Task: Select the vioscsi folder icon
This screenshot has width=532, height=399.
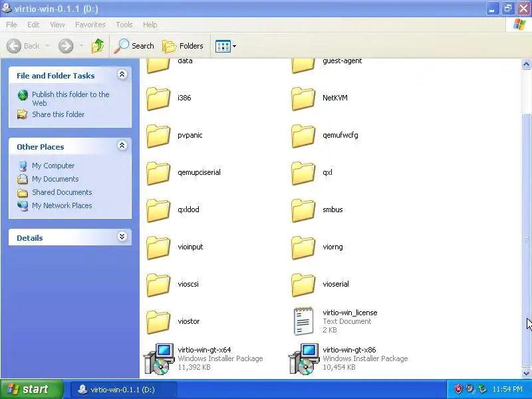Action: point(158,285)
